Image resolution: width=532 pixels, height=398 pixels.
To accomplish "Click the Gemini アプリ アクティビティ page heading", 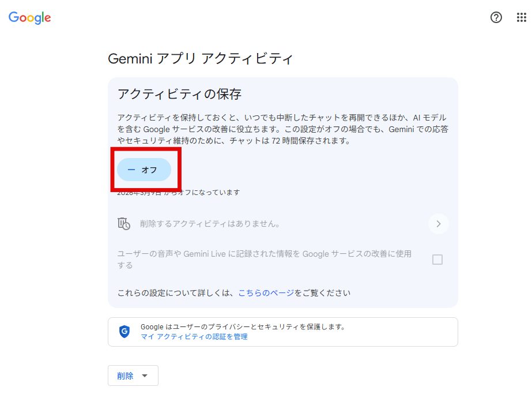I will point(200,58).
